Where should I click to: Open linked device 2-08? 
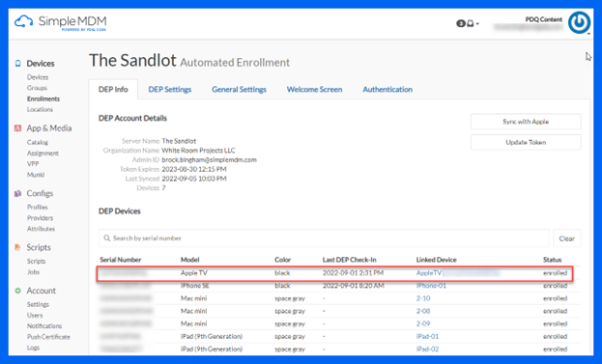423,311
